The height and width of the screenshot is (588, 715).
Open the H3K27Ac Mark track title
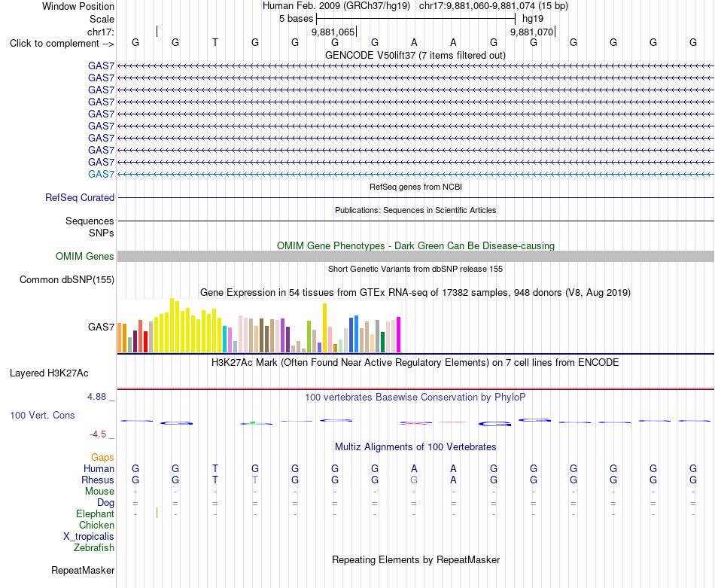click(x=415, y=363)
